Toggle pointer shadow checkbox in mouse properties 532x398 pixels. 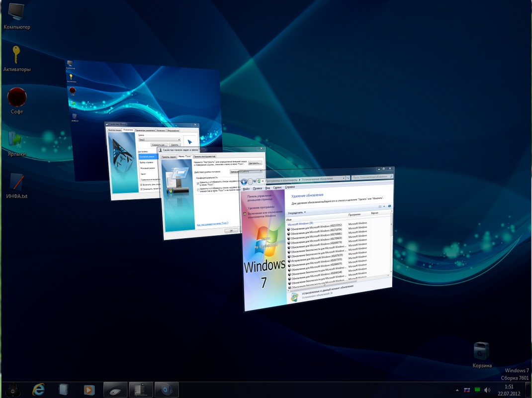coord(141,185)
